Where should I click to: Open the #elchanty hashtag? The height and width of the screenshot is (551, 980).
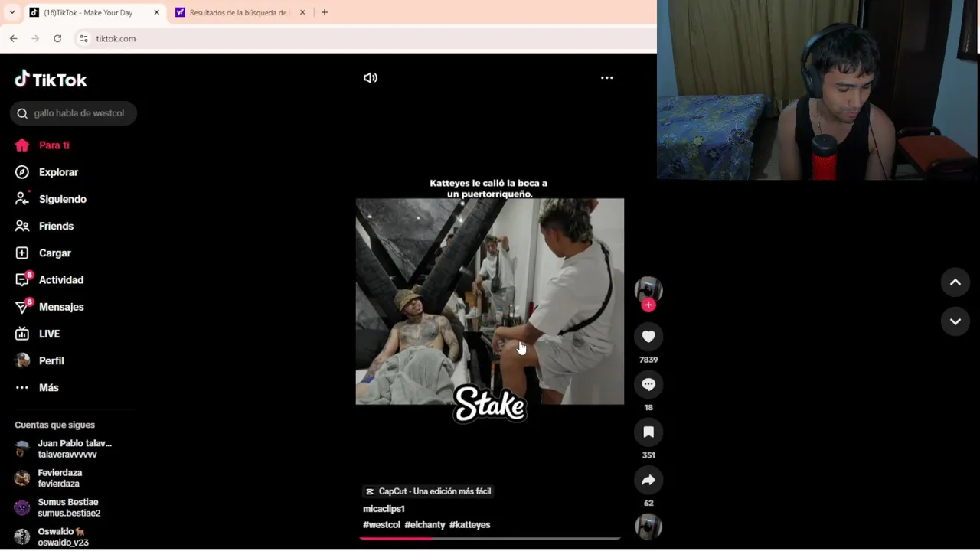click(425, 525)
